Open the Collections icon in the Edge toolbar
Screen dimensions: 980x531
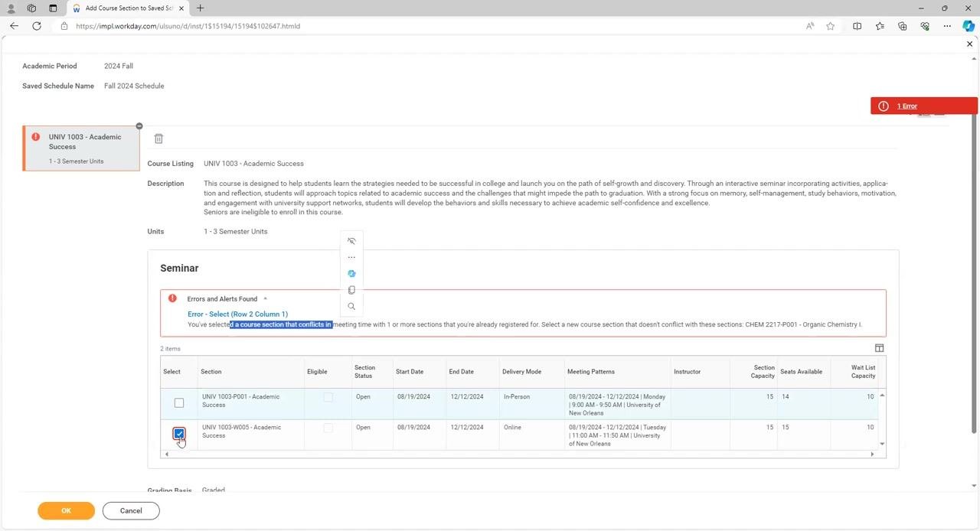click(x=903, y=26)
